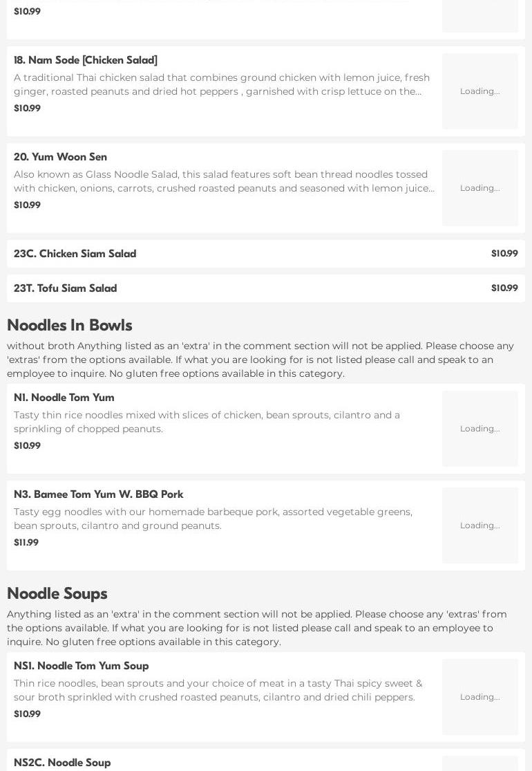Click the Noodle Tom Yum image placeholder

pos(479,429)
